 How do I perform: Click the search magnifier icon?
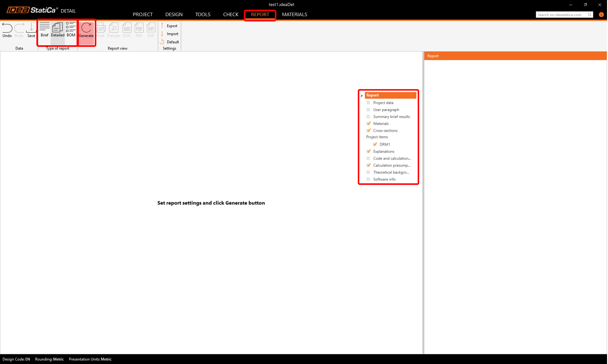tap(589, 15)
